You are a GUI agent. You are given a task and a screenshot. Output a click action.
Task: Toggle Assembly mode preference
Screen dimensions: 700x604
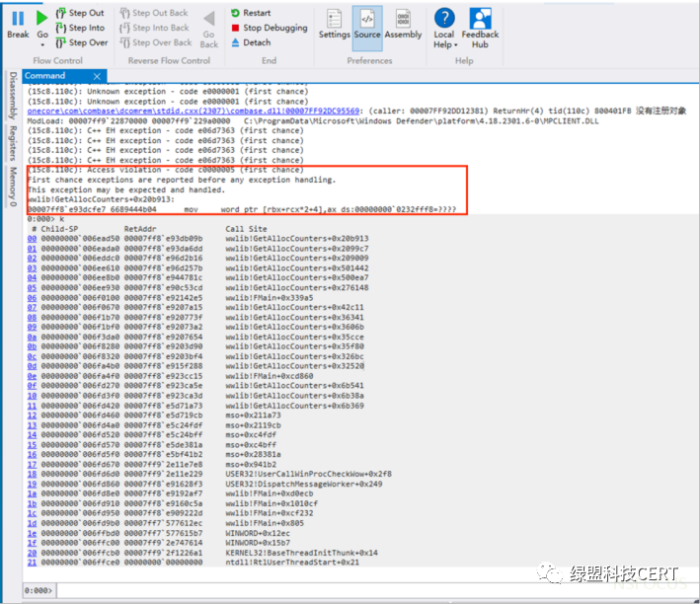(403, 25)
